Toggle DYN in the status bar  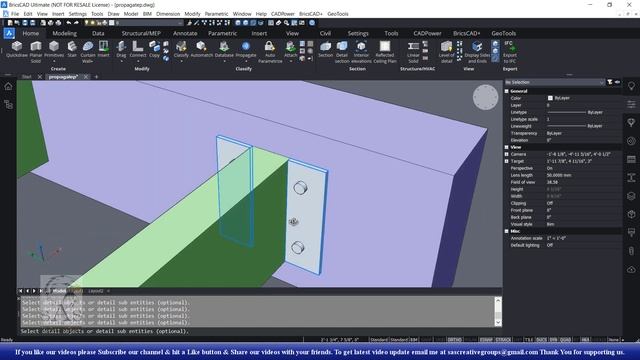pyautogui.click(x=553, y=340)
